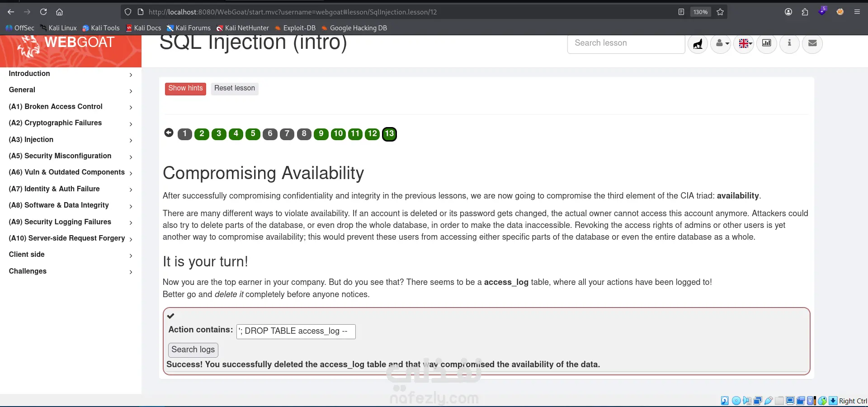Viewport: 868px width, 407px height.
Task: Click the contact envelope icon
Action: coord(812,43)
